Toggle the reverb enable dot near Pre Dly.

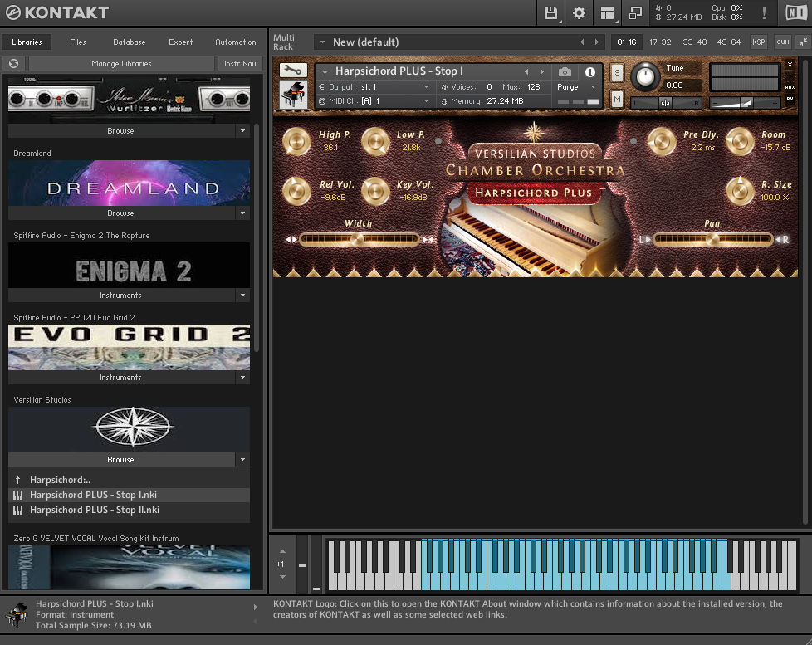(x=633, y=141)
